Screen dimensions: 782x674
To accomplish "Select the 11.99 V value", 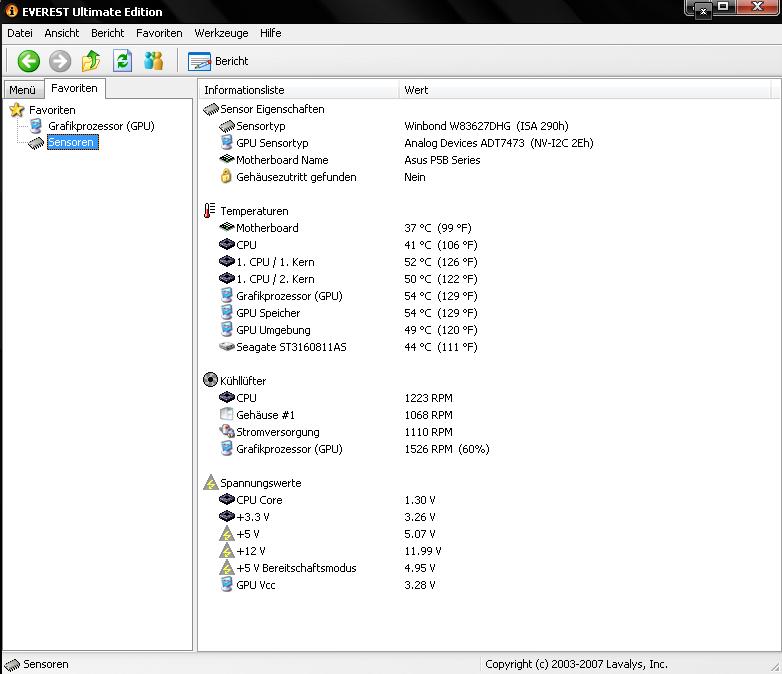I will 422,551.
